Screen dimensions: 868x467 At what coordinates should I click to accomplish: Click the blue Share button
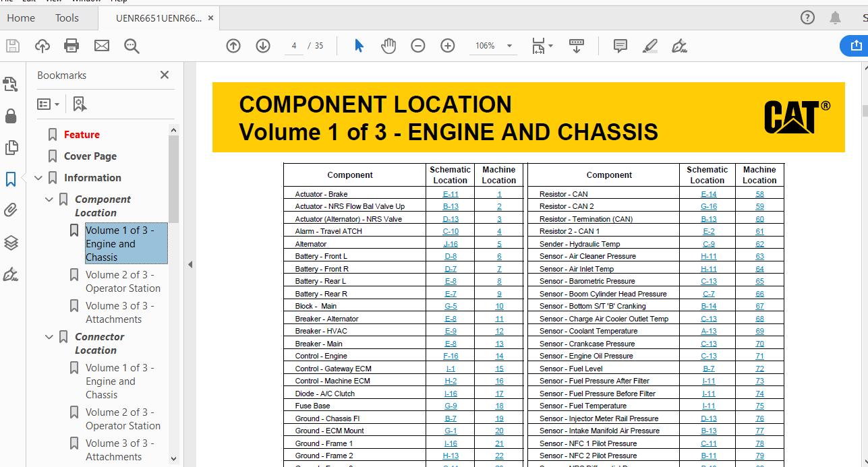[855, 46]
